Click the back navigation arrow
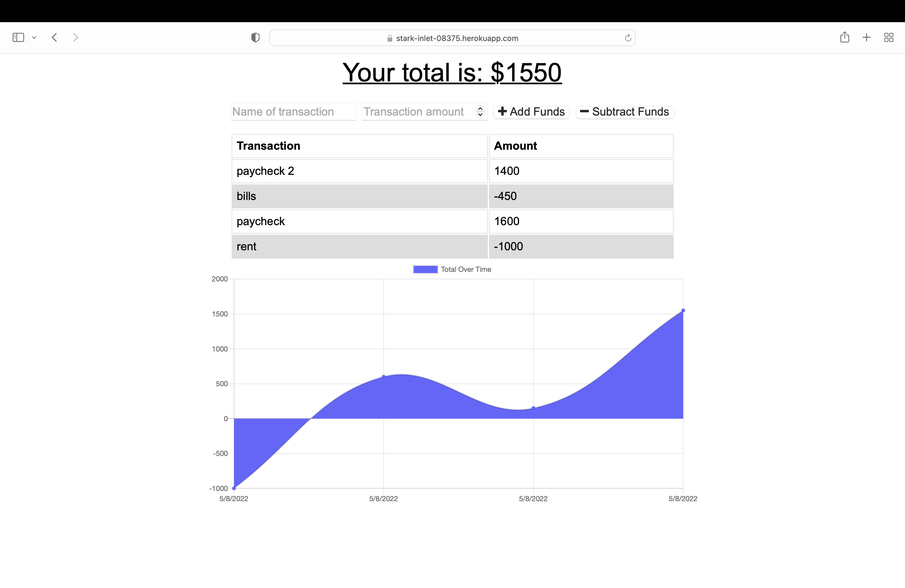This screenshot has height=588, width=905. pos(54,37)
